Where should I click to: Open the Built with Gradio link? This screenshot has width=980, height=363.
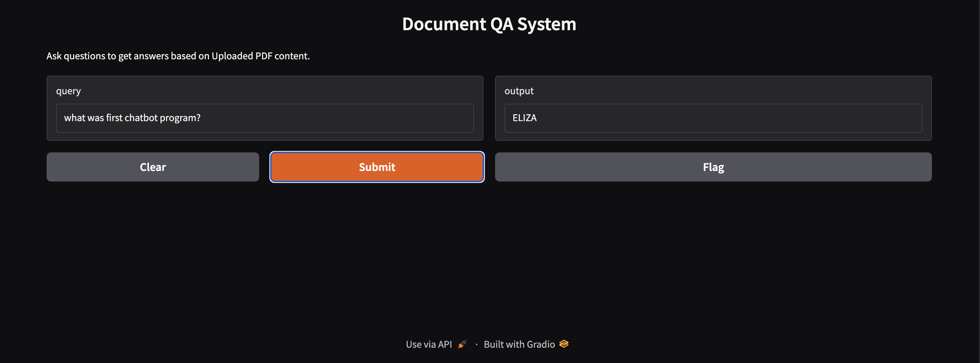(x=519, y=344)
